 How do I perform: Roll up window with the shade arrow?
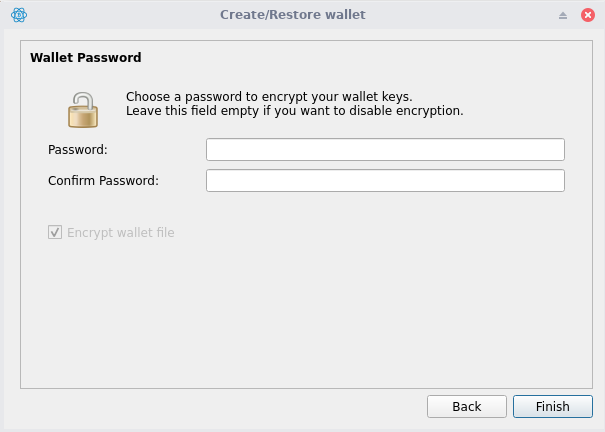coord(562,15)
